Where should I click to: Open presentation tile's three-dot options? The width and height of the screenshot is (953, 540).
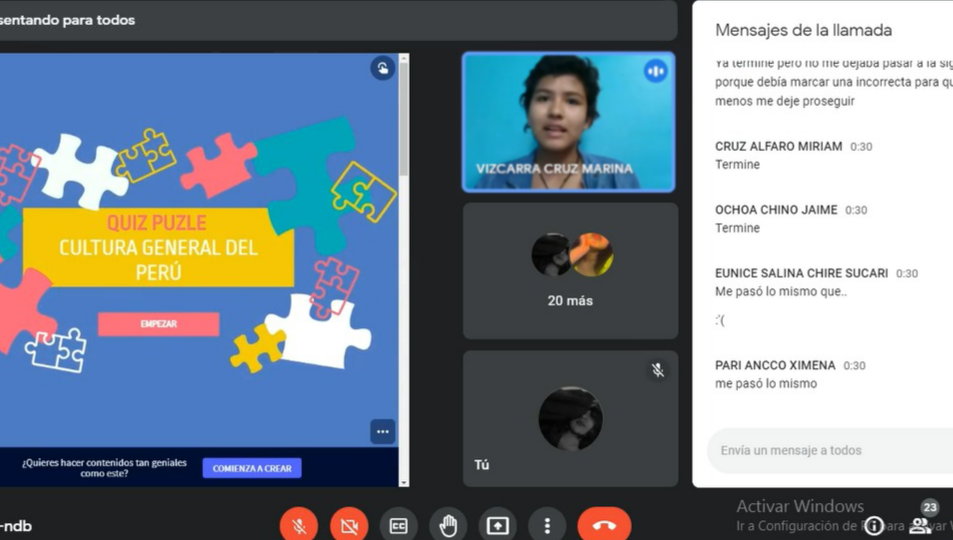click(x=383, y=432)
